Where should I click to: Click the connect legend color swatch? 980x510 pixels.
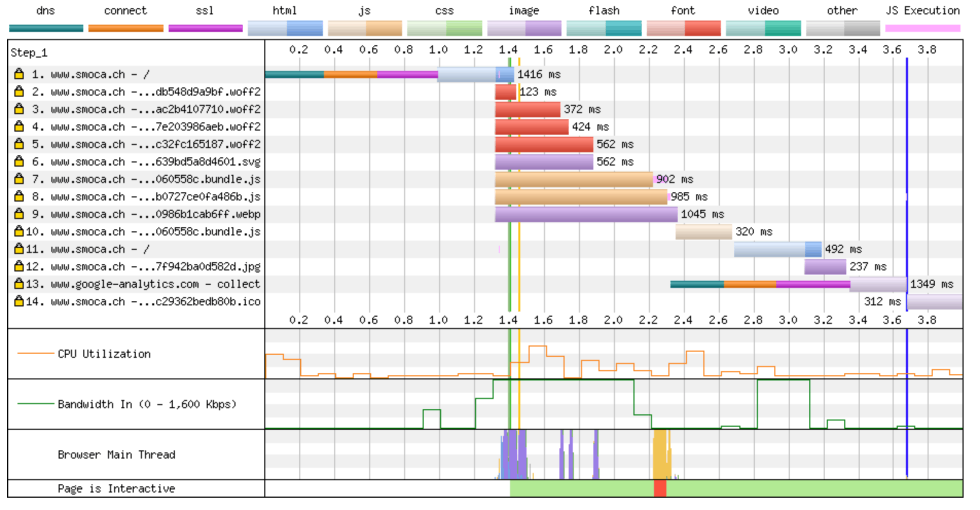tap(126, 28)
